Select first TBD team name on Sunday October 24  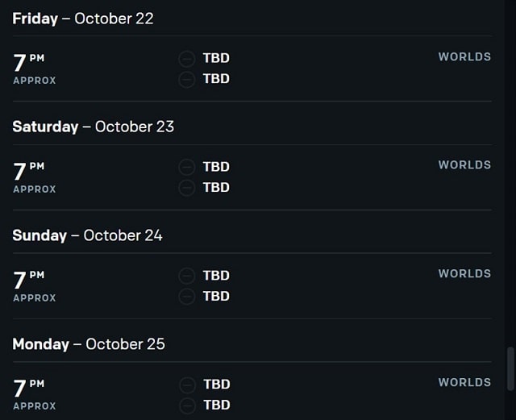(216, 276)
